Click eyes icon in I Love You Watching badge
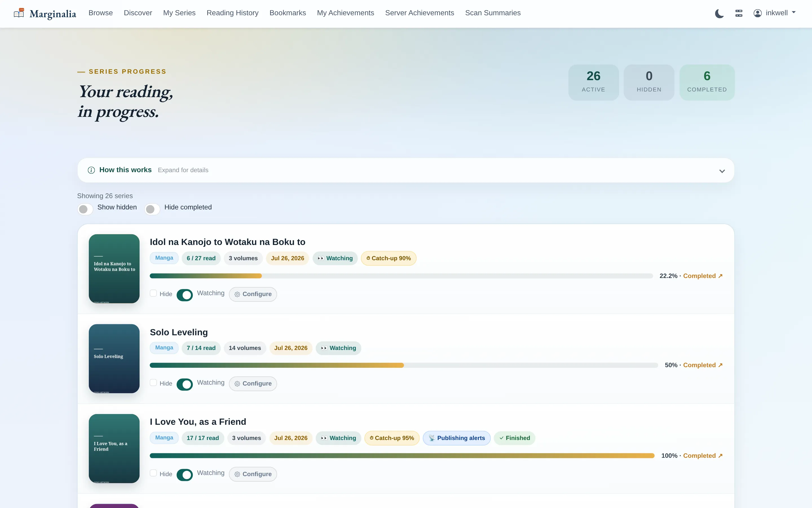 [x=324, y=438]
